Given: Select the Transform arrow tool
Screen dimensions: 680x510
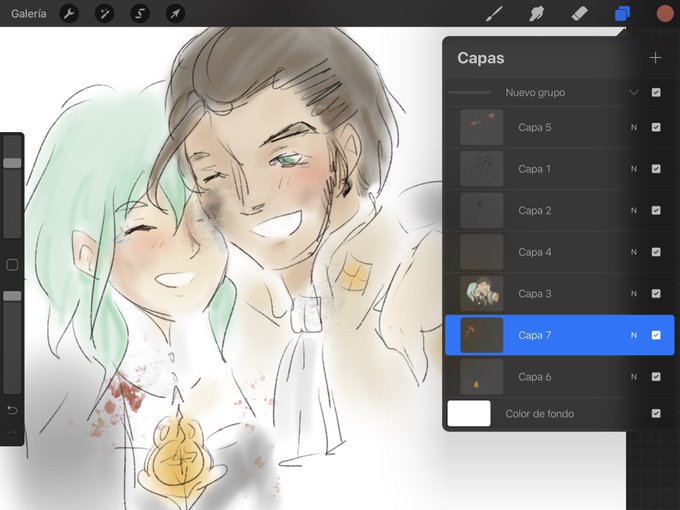Looking at the screenshot, I should click(x=175, y=14).
